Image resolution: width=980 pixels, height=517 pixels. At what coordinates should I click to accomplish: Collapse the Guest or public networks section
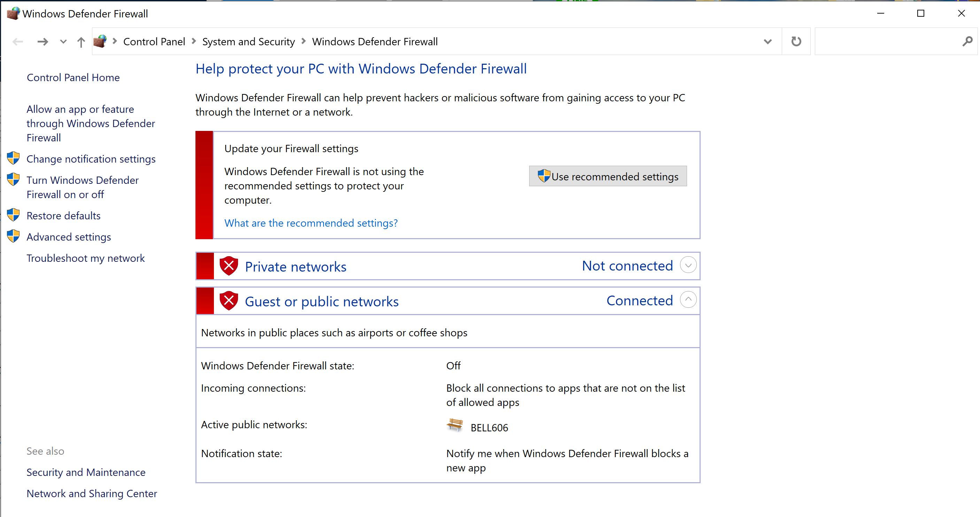688,299
